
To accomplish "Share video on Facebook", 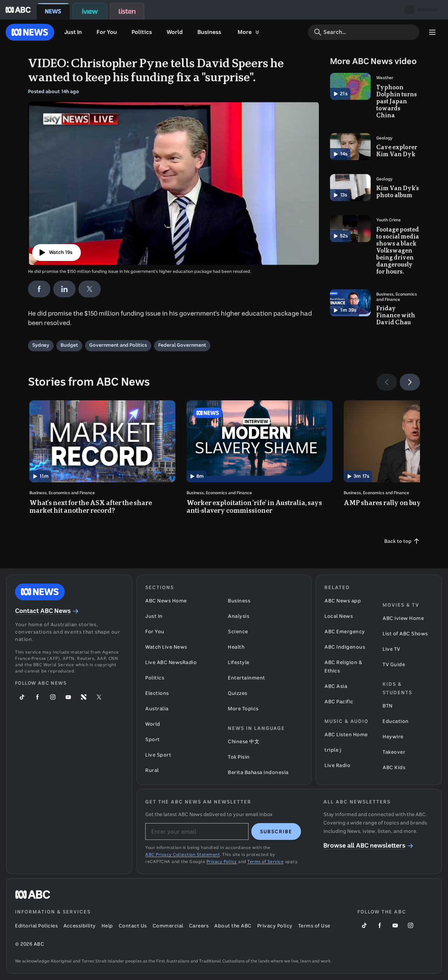I will click(39, 289).
